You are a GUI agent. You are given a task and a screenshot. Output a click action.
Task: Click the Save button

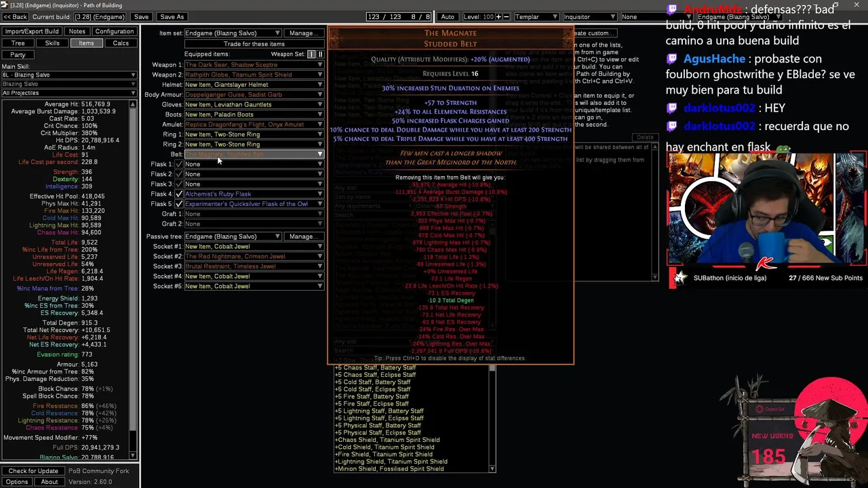141,17
